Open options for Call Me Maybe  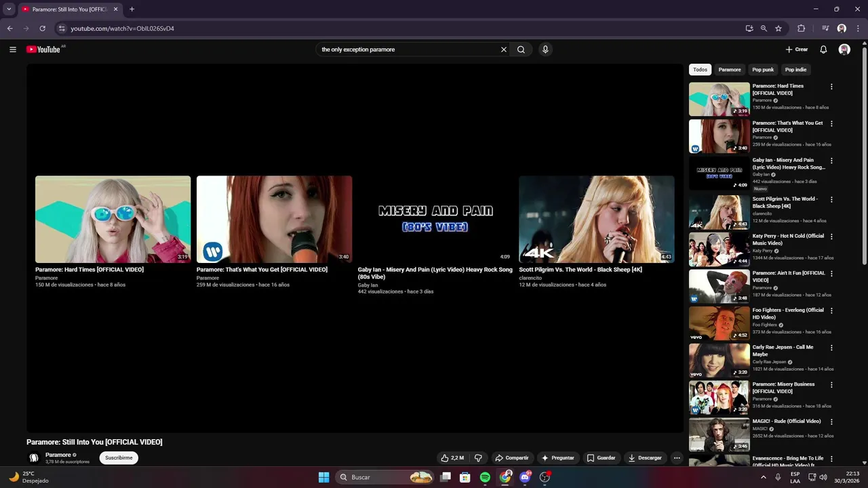click(831, 348)
